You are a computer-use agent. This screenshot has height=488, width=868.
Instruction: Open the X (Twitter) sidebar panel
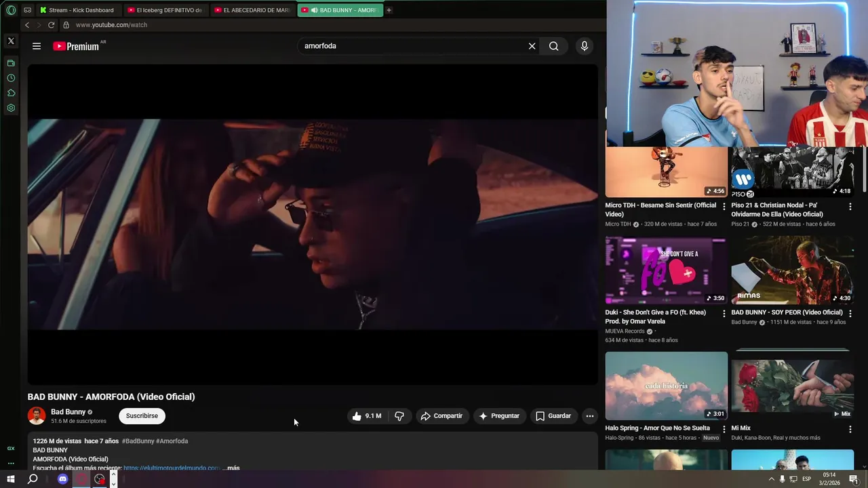(11, 41)
